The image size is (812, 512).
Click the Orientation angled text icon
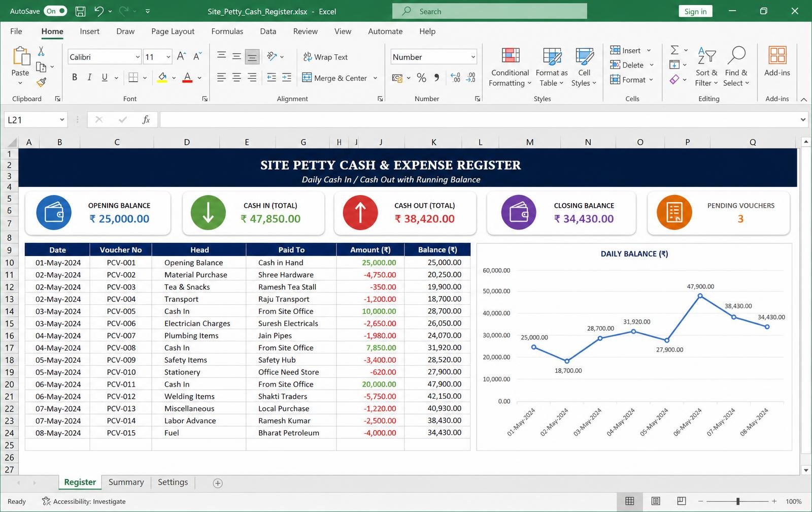coord(272,56)
